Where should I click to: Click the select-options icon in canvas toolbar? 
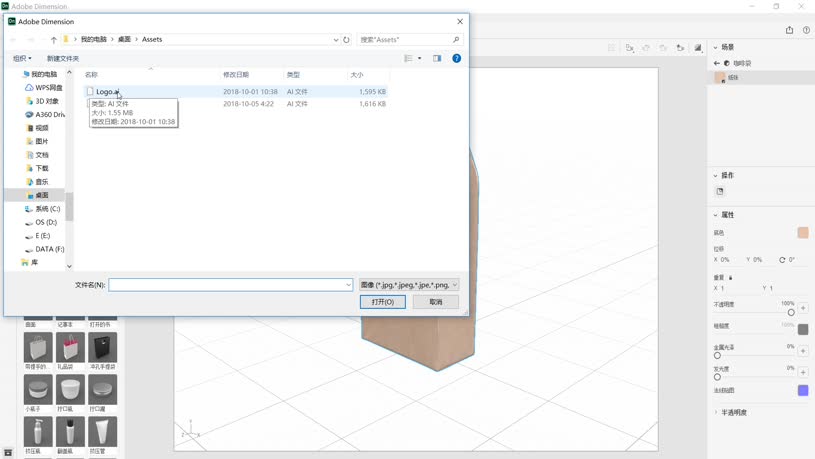click(x=629, y=48)
